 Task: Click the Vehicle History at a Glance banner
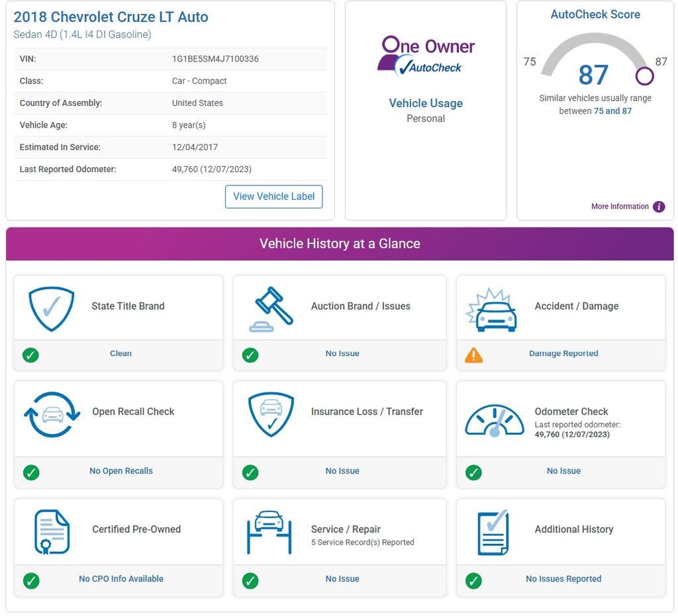coord(340,243)
